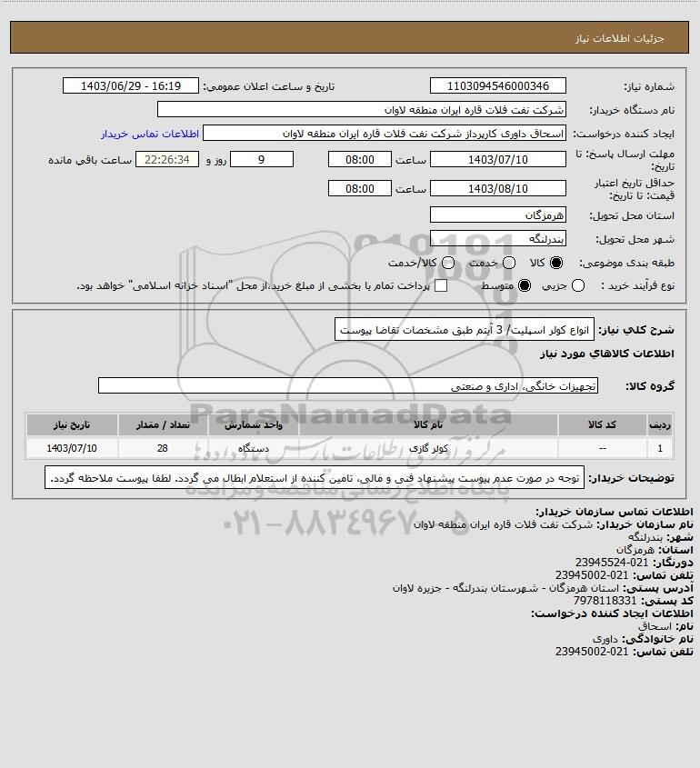Select the کالا radio button

pos(556,263)
